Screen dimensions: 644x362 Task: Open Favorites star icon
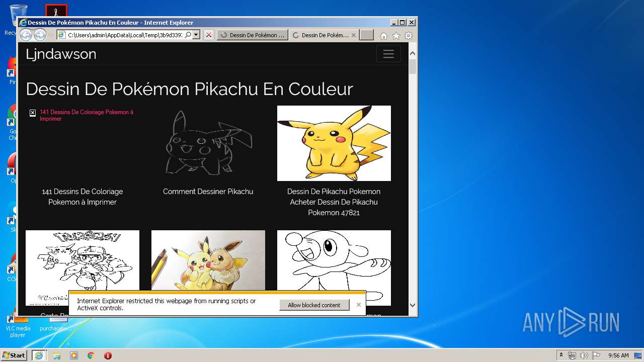pos(396,36)
